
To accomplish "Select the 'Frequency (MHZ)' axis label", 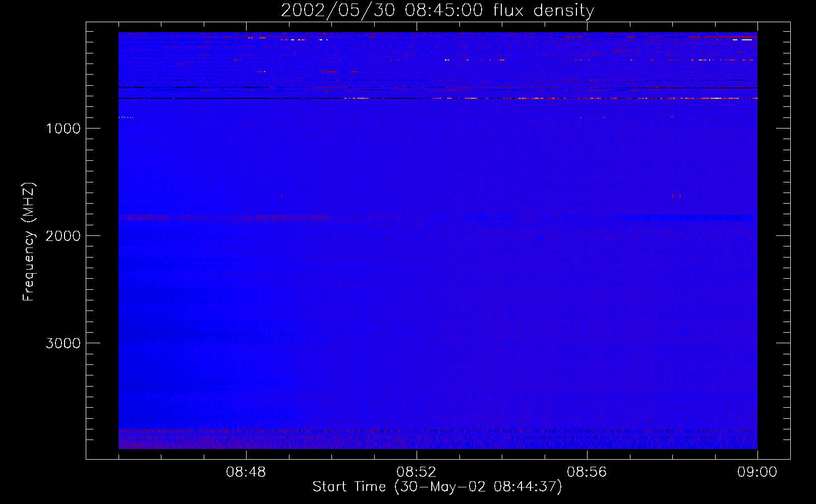I will click(x=29, y=241).
